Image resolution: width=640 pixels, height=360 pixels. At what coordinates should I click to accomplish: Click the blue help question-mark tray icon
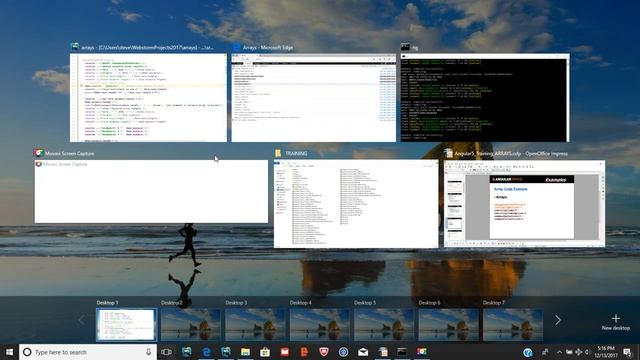[x=528, y=352]
